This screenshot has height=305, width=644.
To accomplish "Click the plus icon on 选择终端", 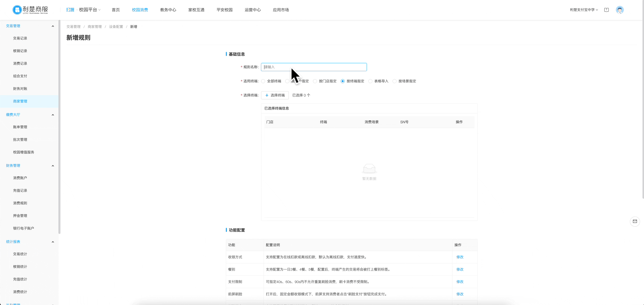I will tap(267, 95).
